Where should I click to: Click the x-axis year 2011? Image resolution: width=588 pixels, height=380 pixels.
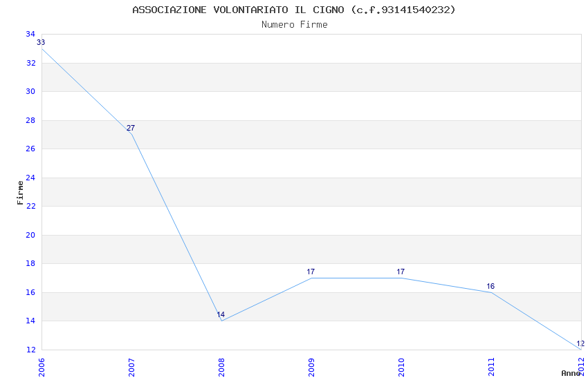click(x=491, y=367)
